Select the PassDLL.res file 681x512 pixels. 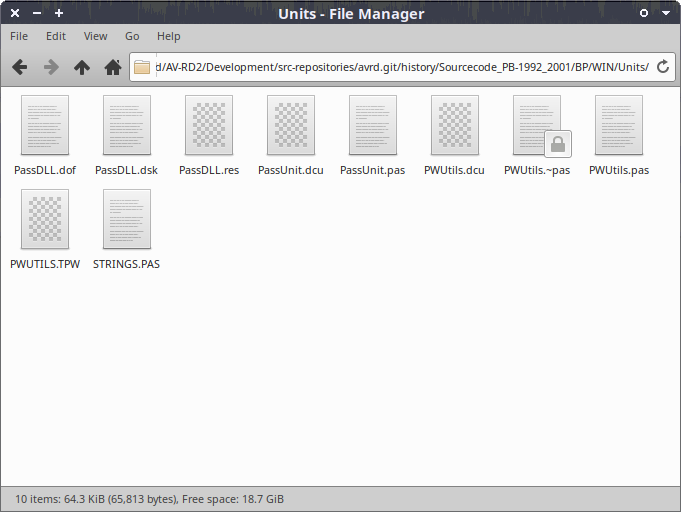click(209, 126)
